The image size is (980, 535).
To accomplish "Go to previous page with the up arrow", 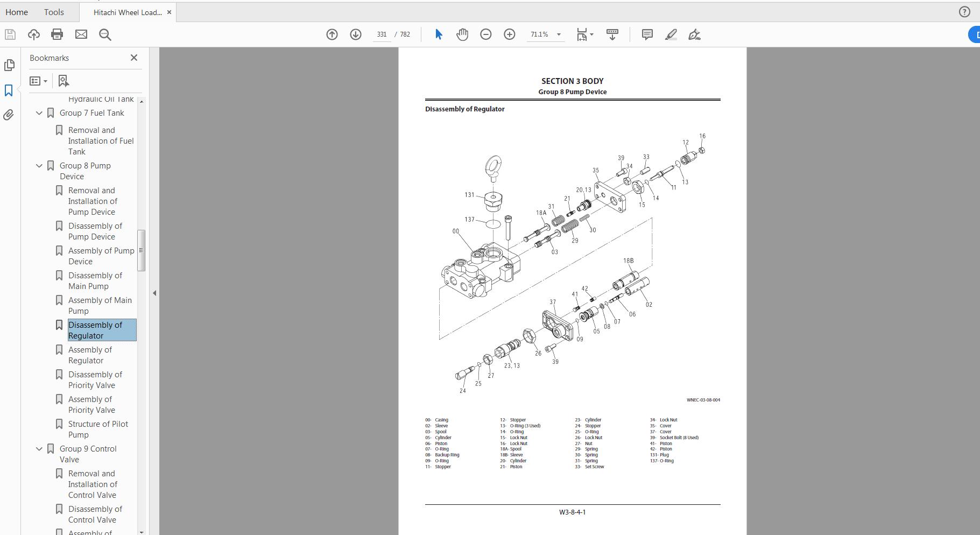I will coord(332,34).
